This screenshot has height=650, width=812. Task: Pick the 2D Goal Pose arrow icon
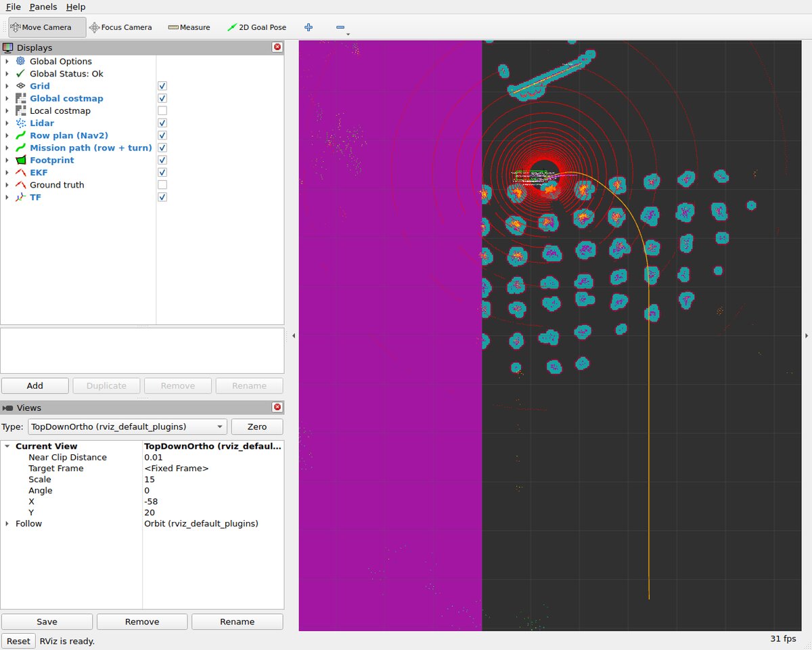(232, 27)
